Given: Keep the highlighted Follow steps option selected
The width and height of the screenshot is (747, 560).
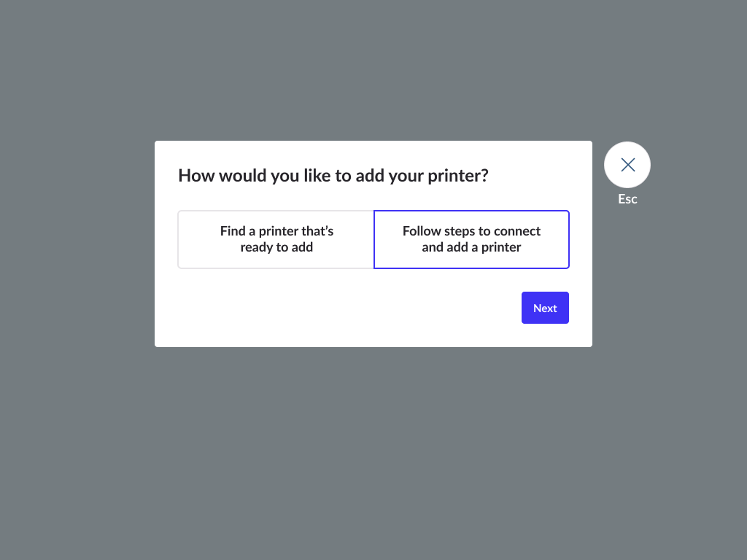Looking at the screenshot, I should (x=471, y=239).
